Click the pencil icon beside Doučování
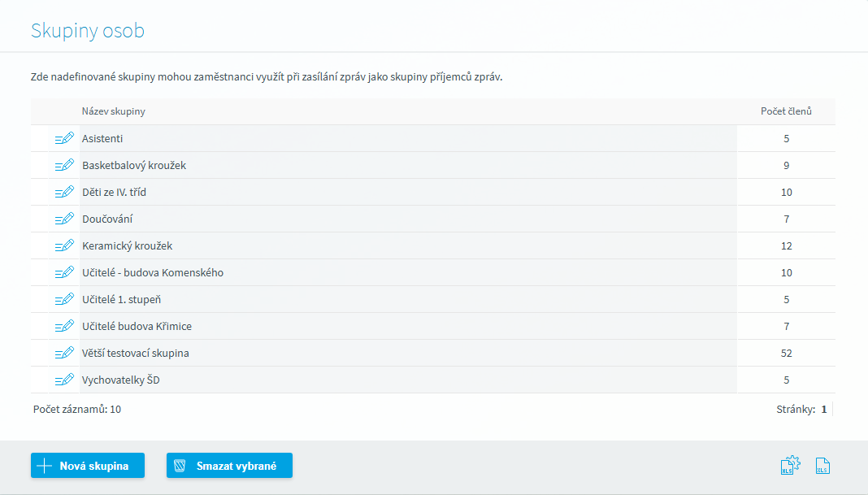868x495 pixels. point(64,219)
